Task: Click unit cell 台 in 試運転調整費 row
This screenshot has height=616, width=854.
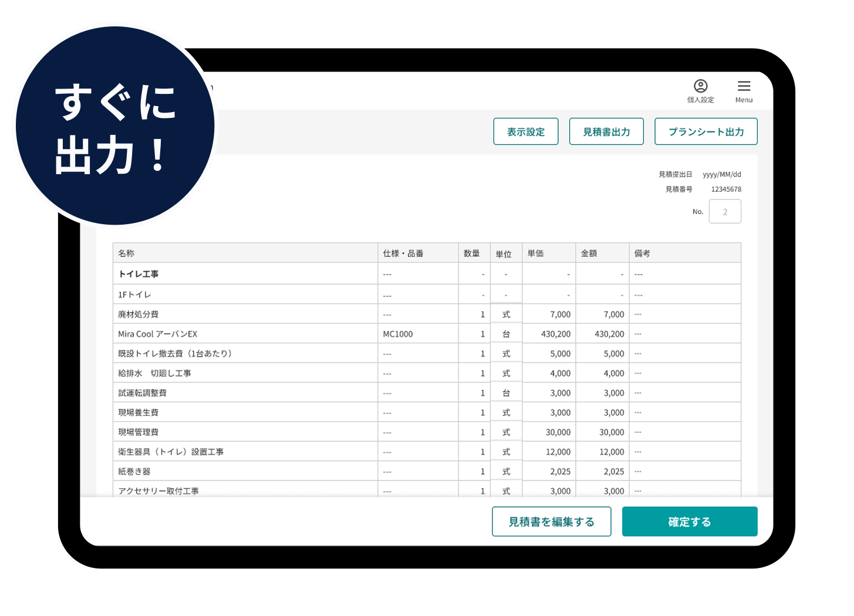Action: (506, 393)
